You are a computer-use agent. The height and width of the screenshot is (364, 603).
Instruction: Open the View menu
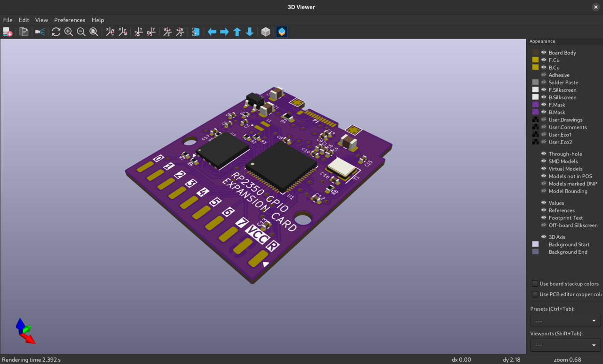pos(41,20)
